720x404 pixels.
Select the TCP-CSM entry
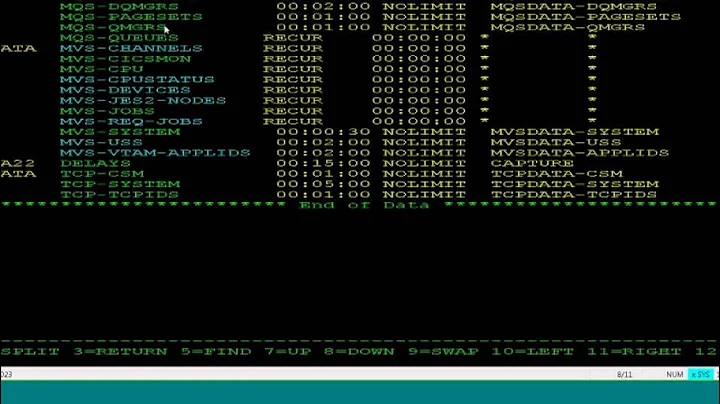tap(102, 174)
